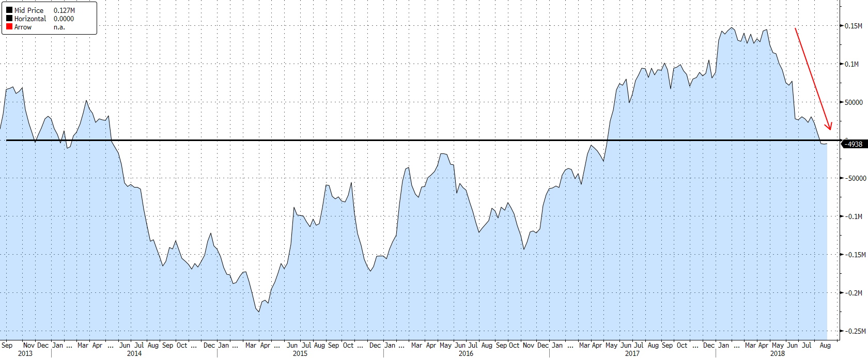
Task: Click the -0.25M y-axis label
Action: [855, 331]
